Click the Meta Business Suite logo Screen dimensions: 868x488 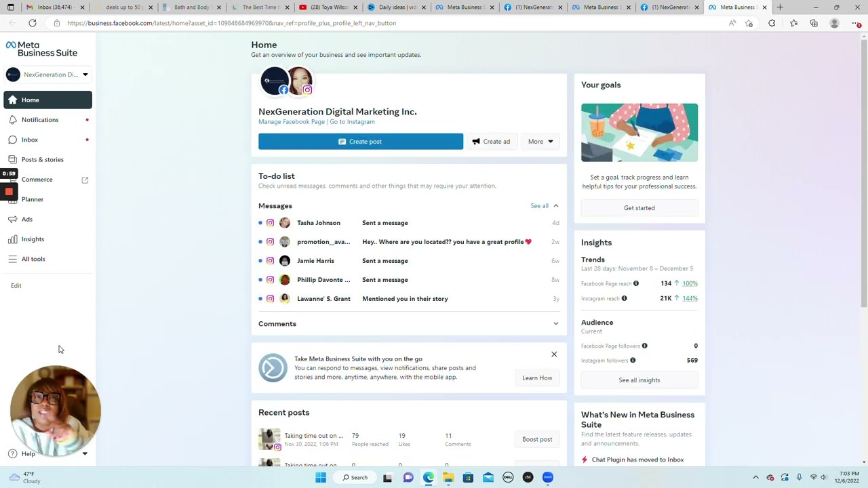(41, 49)
